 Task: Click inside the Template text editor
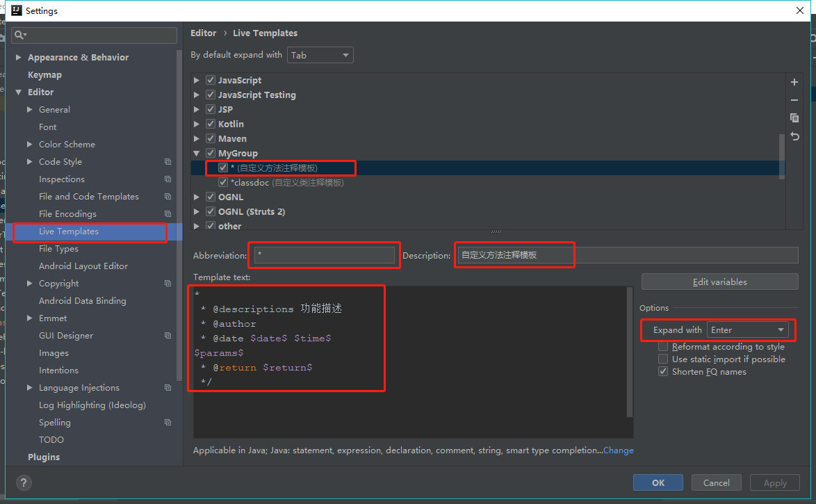[x=410, y=362]
